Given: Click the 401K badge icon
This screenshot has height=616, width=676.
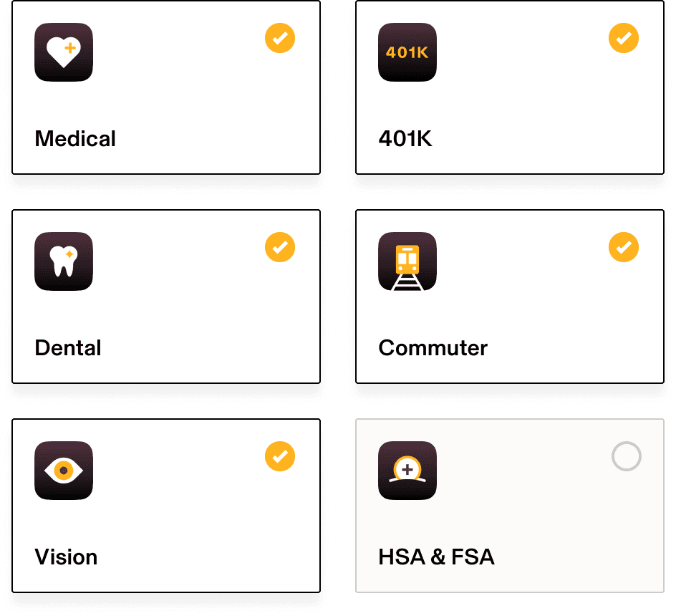Looking at the screenshot, I should (407, 52).
